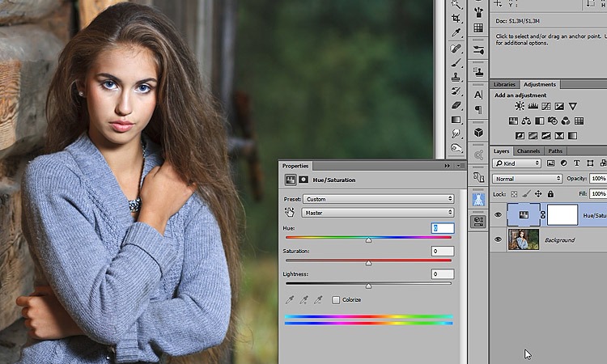This screenshot has height=364, width=607.
Task: Open the 3D panel cube icon
Action: pos(478,133)
